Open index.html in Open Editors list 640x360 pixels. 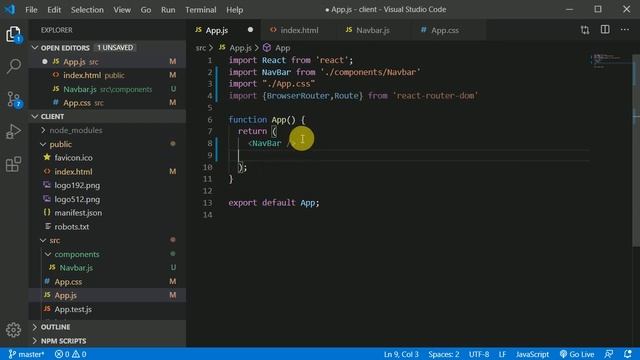tap(107, 75)
